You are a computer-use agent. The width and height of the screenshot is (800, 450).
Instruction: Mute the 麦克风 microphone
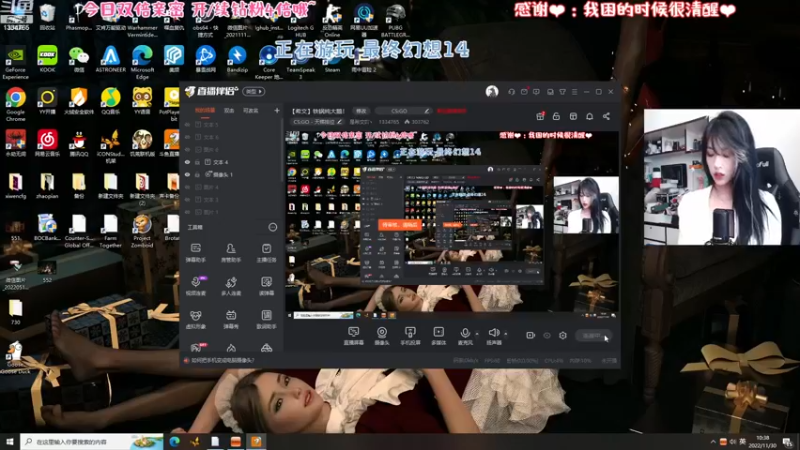point(465,336)
